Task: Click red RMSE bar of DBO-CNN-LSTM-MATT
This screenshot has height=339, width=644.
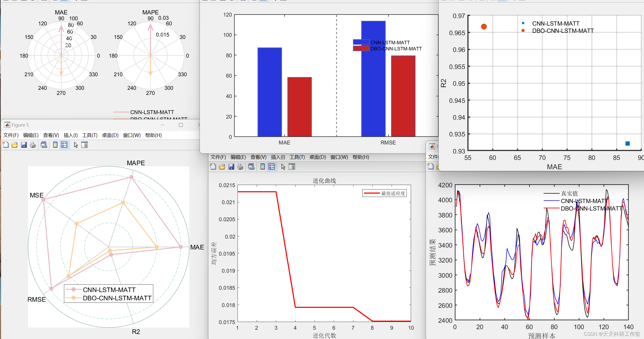Action: [x=403, y=96]
